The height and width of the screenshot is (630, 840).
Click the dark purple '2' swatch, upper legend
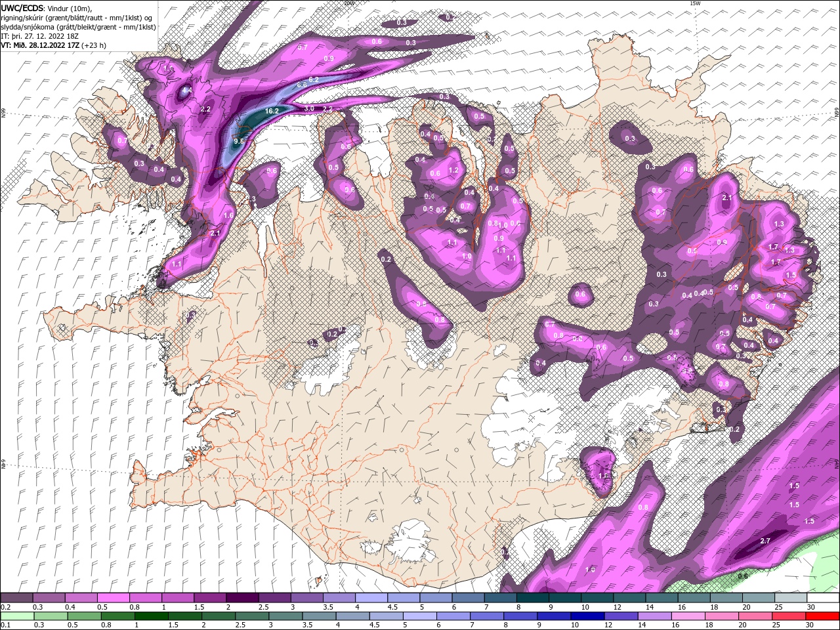242,598
